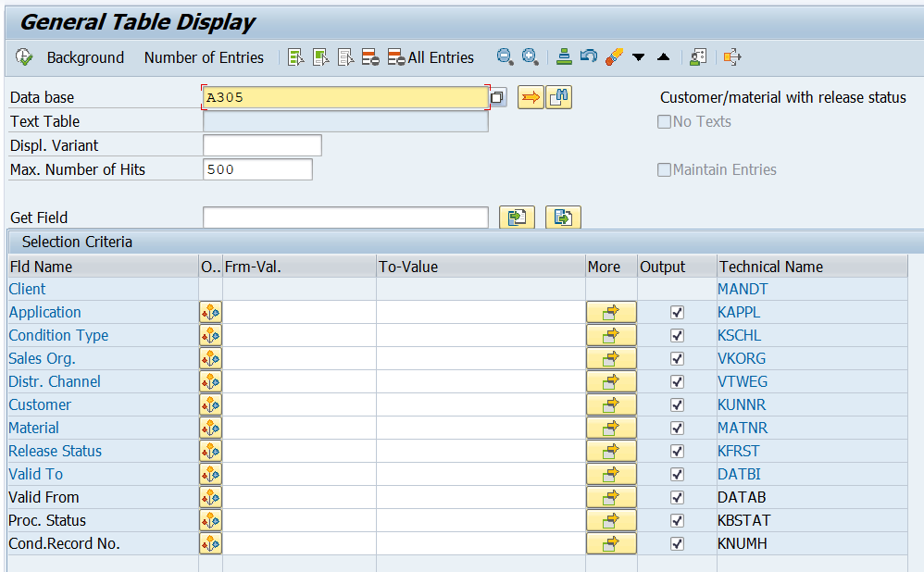Click the Max. Number of Hits field
This screenshot has height=572, width=924.
pyautogui.click(x=257, y=169)
